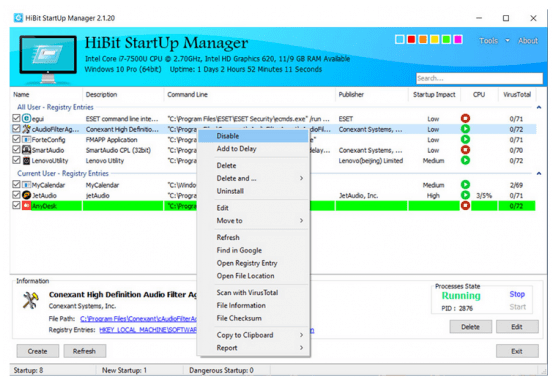The height and width of the screenshot is (383, 552).
Task: Click the egui ESET app icon
Action: pos(26,119)
